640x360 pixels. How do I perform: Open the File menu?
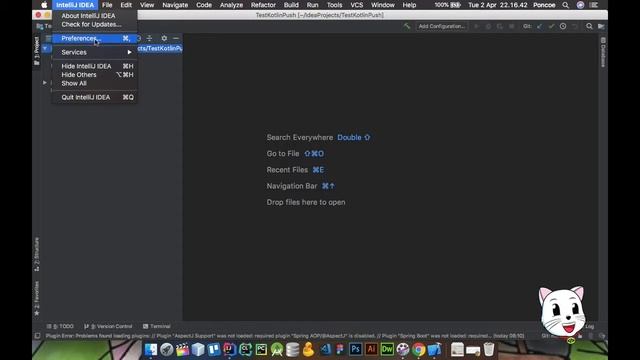point(107,5)
